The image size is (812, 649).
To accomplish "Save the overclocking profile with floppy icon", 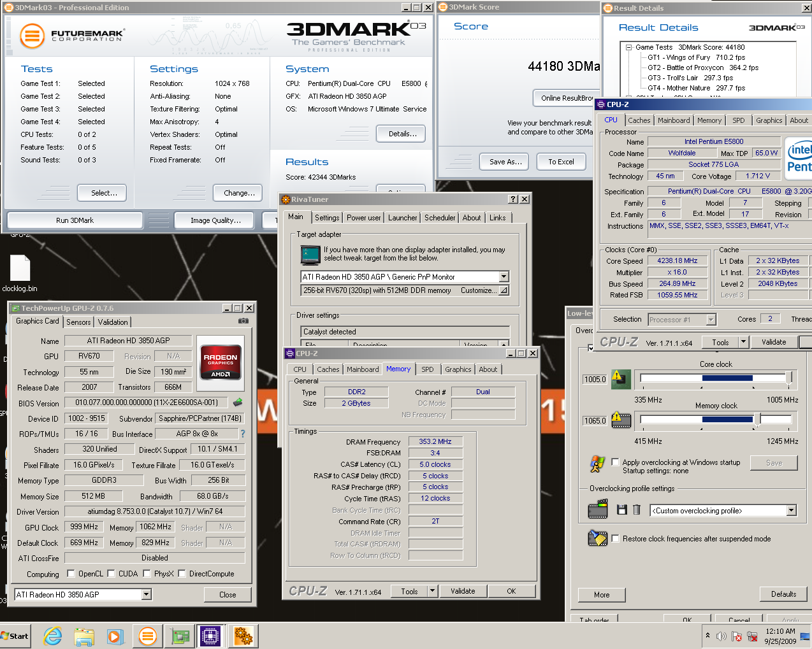I will tap(622, 510).
